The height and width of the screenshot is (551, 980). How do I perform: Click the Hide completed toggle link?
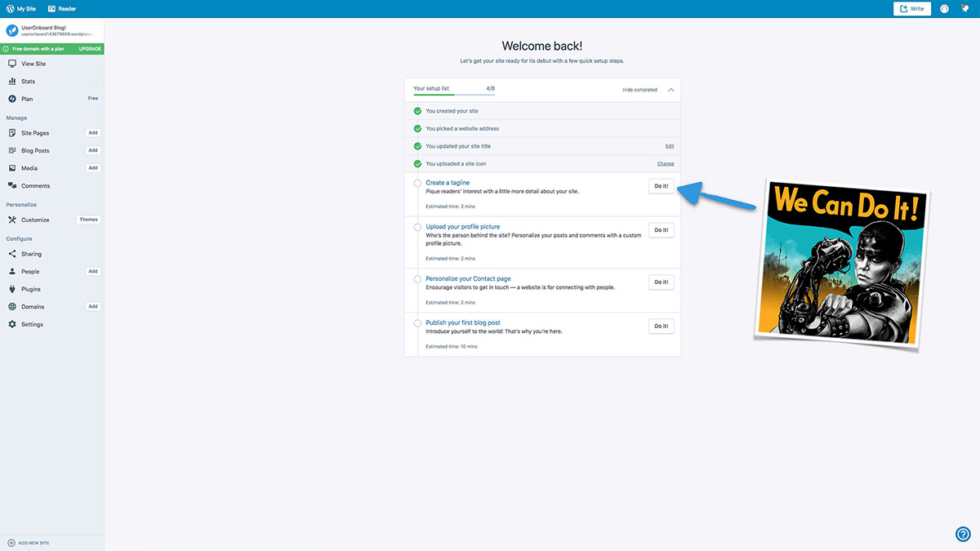coord(639,90)
